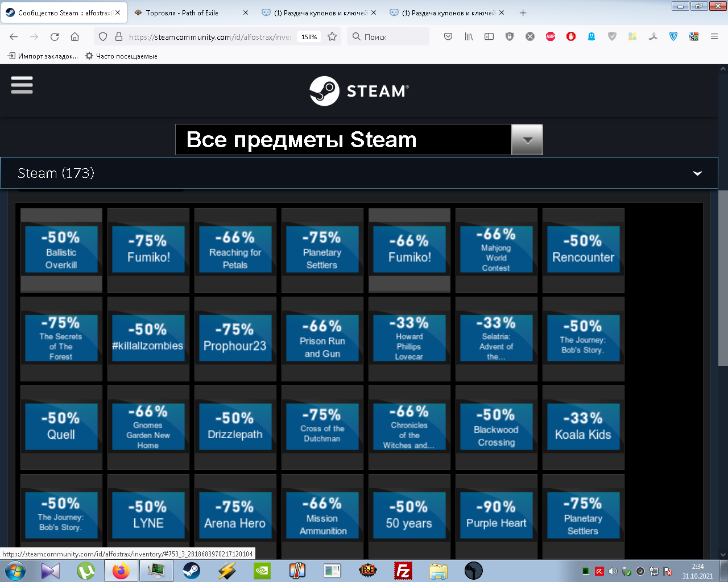728x582 pixels.
Task: Open the Firefox application menu
Action: [x=714, y=36]
